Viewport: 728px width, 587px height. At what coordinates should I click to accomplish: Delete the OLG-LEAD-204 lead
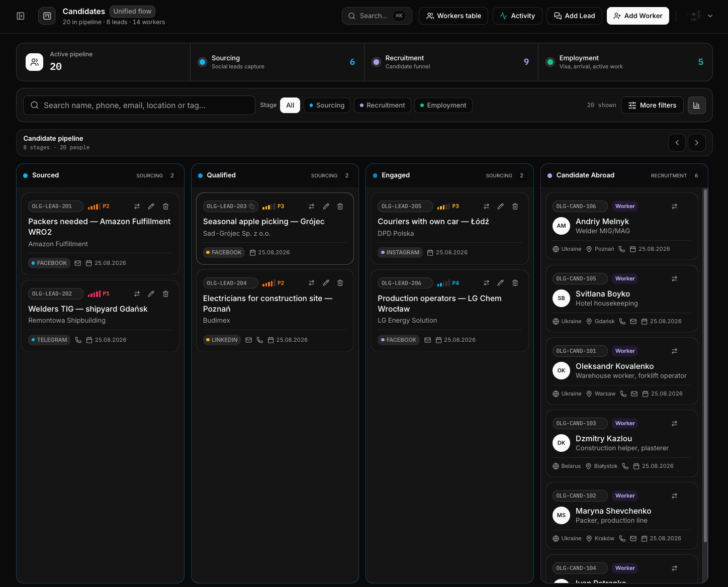pyautogui.click(x=340, y=283)
